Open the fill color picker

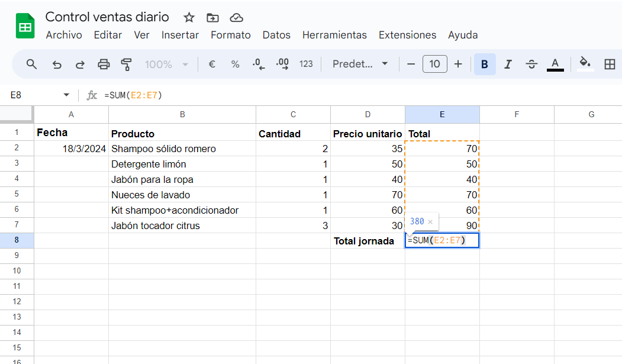pyautogui.click(x=585, y=64)
